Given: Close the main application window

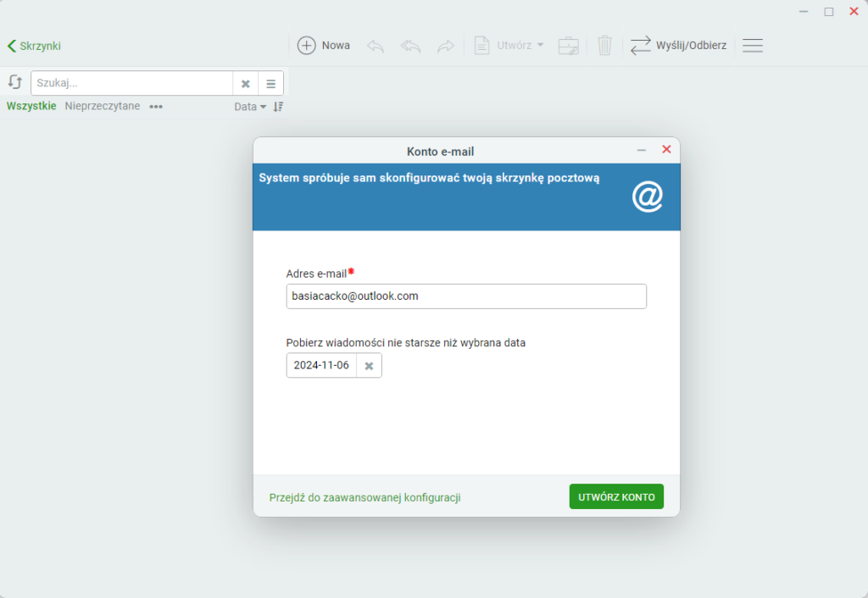Looking at the screenshot, I should [x=854, y=11].
